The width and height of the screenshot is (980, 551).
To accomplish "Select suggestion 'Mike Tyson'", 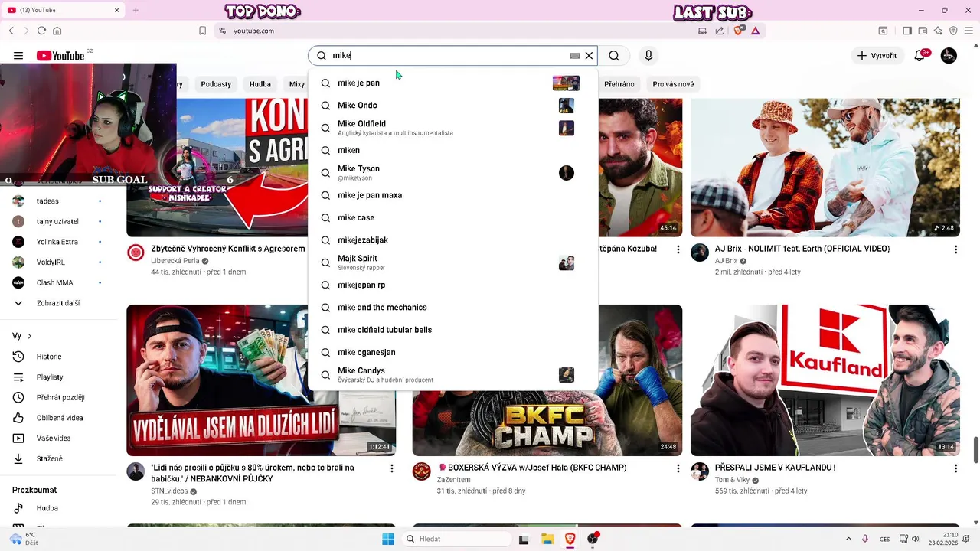I will coord(452,173).
